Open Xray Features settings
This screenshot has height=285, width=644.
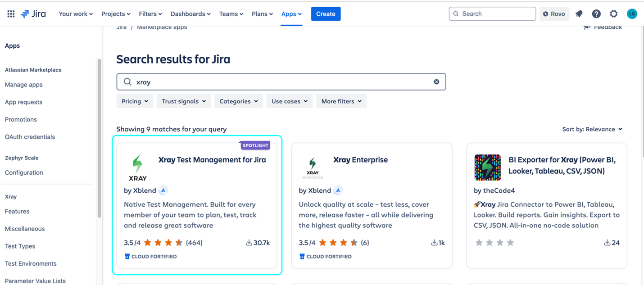click(17, 212)
